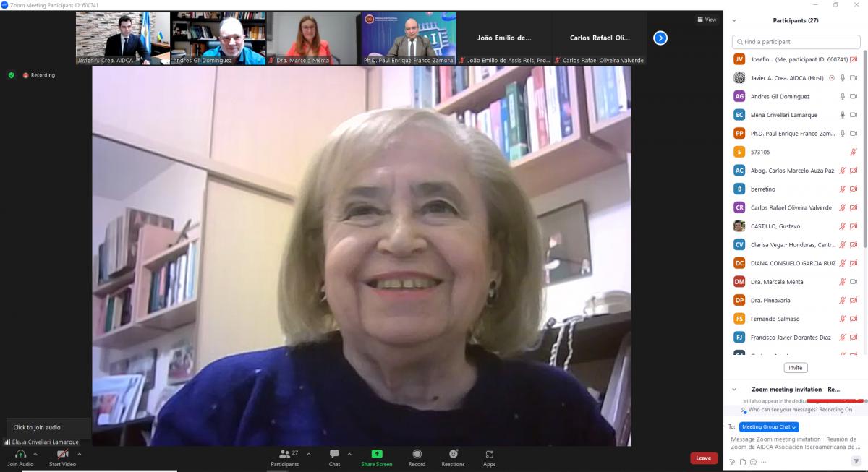The image size is (868, 472).
Task: Click the Invite button
Action: [x=795, y=368]
